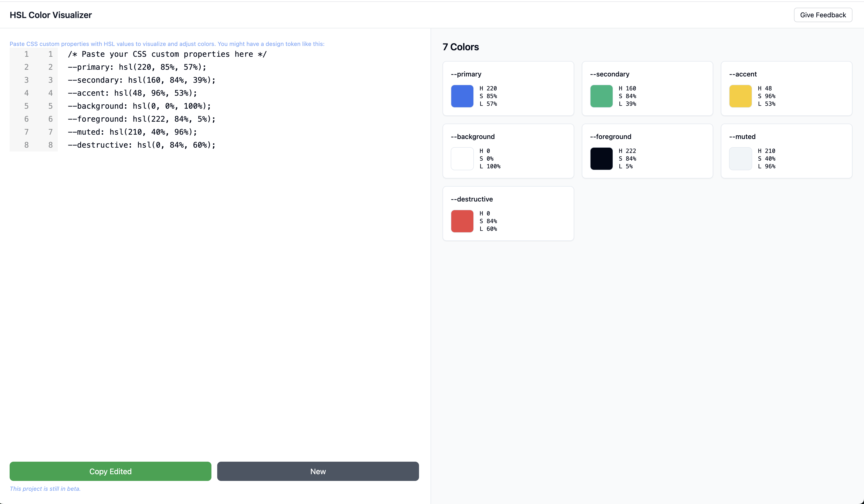This screenshot has height=504, width=864.
Task: Click the '--foreground: hsl(222, 84%, 5%);' code line
Action: [x=142, y=119]
